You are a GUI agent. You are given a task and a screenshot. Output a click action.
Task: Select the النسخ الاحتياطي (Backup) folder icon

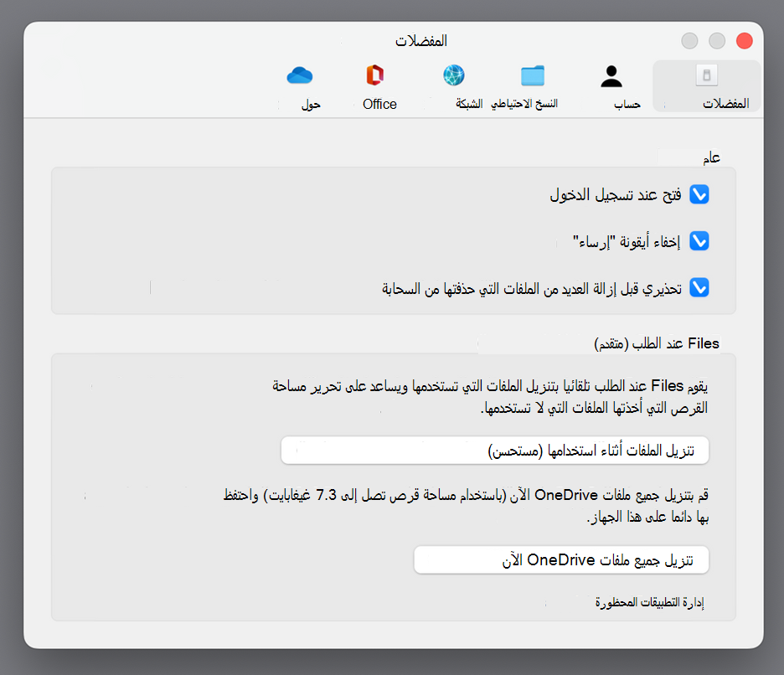[x=533, y=76]
